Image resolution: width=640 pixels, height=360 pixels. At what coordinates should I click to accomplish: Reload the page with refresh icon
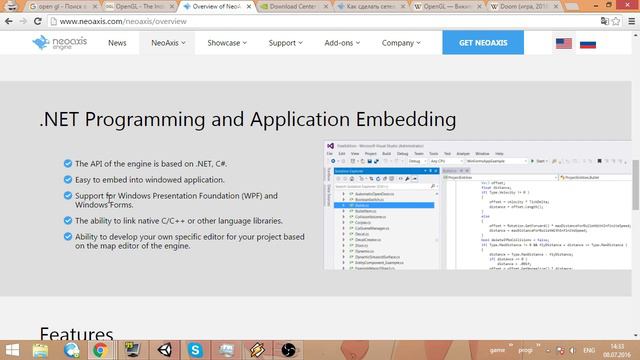coord(38,21)
